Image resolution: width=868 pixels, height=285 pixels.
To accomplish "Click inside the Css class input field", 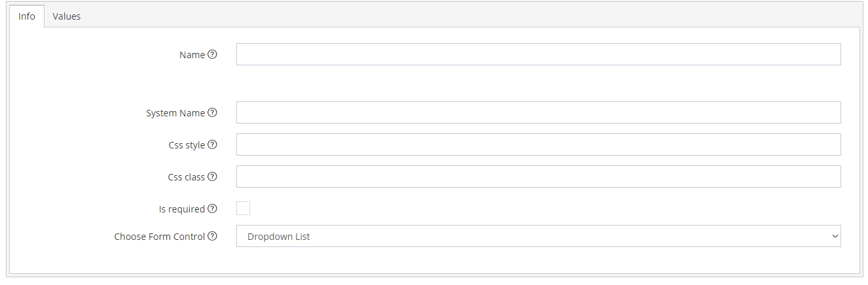I will [538, 176].
